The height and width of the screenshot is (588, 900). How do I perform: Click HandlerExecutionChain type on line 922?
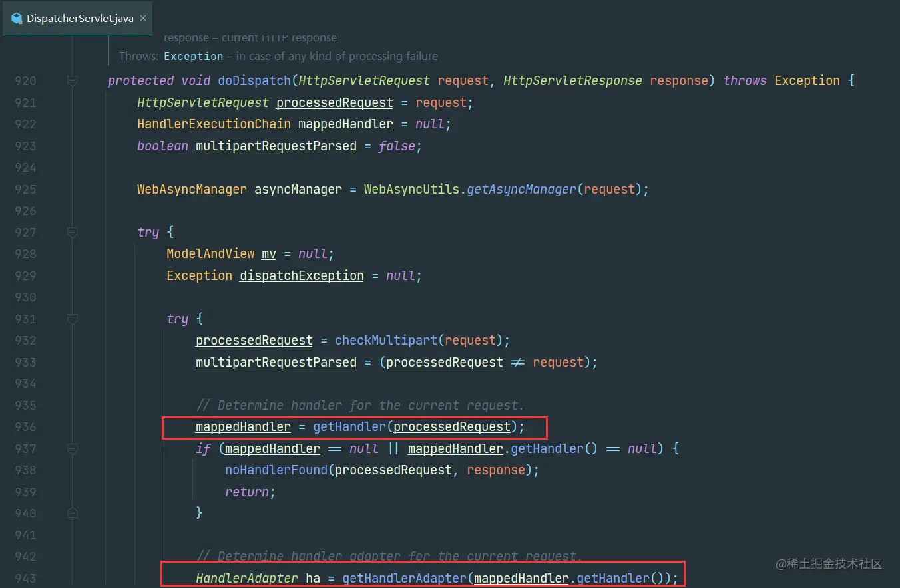pyautogui.click(x=214, y=124)
